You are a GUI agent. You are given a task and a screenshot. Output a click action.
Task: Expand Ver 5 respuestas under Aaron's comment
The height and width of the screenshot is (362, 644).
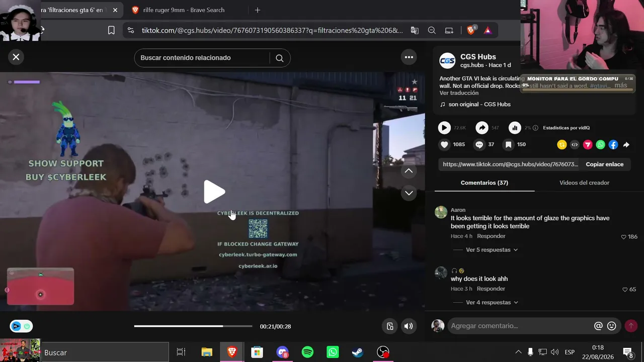click(492, 250)
